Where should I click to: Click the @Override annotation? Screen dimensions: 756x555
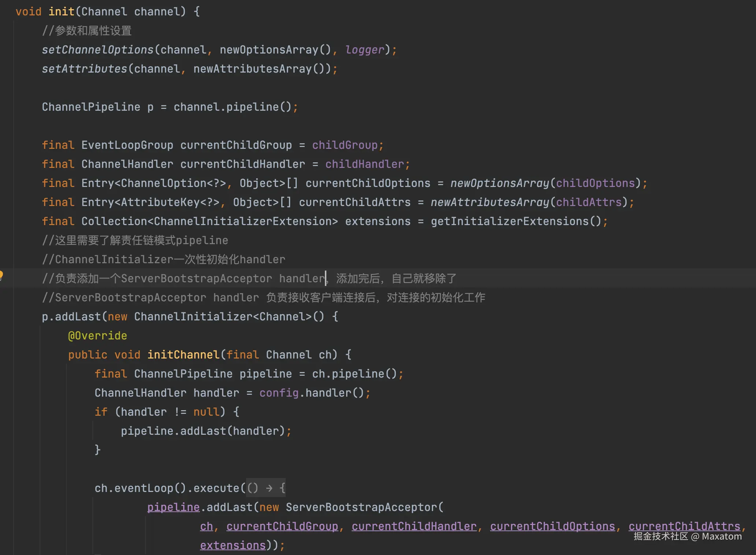click(97, 336)
